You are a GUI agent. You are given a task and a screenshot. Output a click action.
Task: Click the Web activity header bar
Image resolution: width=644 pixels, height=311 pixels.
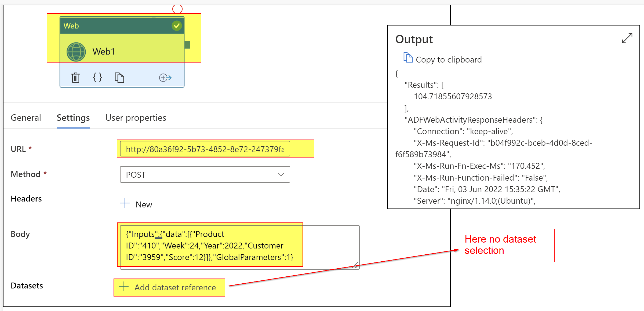point(122,26)
